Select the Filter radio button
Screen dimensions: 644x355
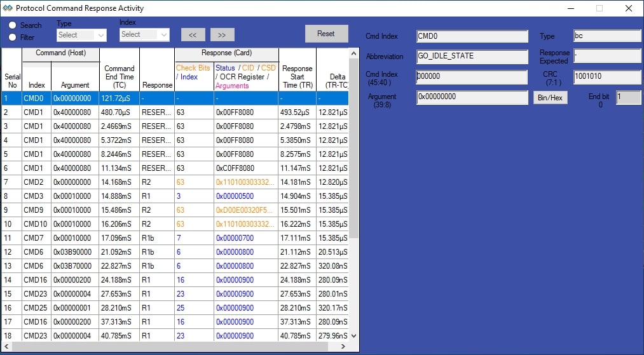[x=13, y=37]
